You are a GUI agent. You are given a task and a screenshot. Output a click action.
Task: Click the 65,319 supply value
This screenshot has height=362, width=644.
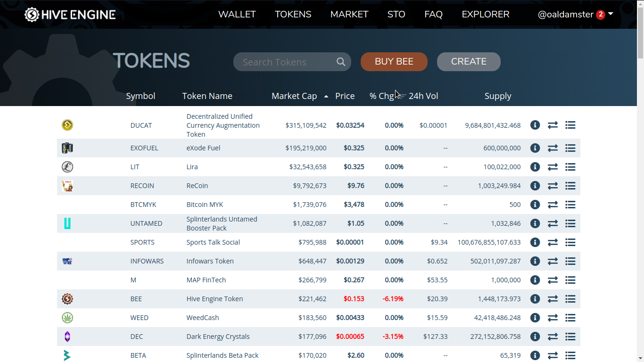coord(511,355)
